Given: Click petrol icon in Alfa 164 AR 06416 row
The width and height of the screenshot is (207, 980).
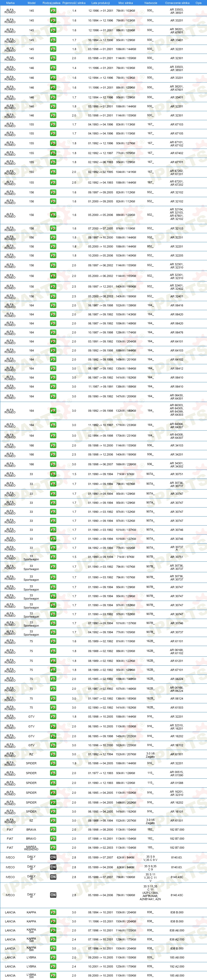Looking at the screenshot, I should (x=53, y=306).
